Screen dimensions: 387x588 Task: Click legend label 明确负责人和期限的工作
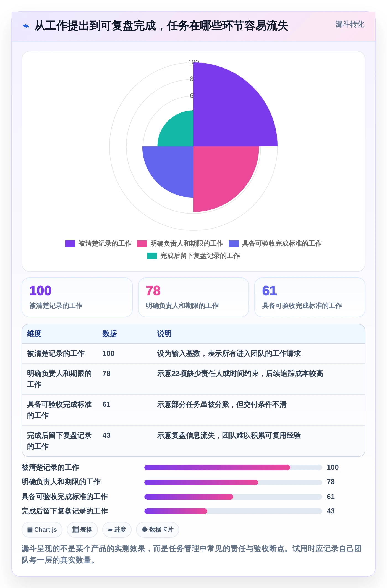[x=187, y=243]
